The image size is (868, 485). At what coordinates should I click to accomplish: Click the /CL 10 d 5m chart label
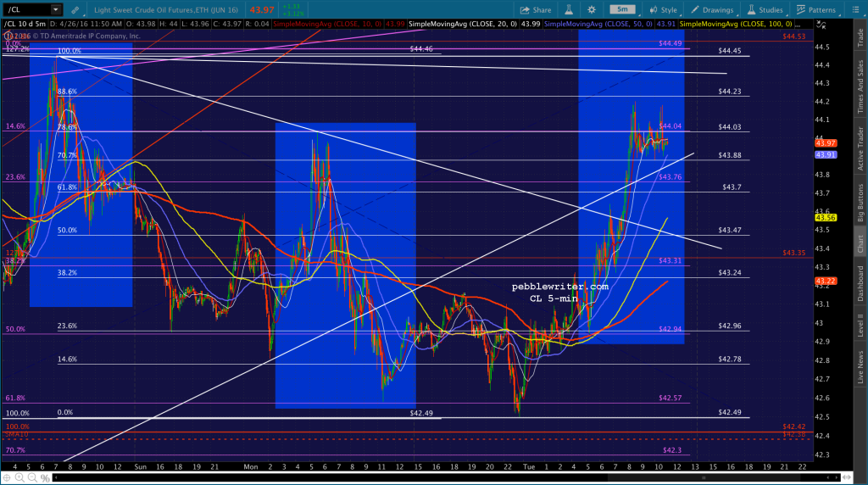click(25, 25)
